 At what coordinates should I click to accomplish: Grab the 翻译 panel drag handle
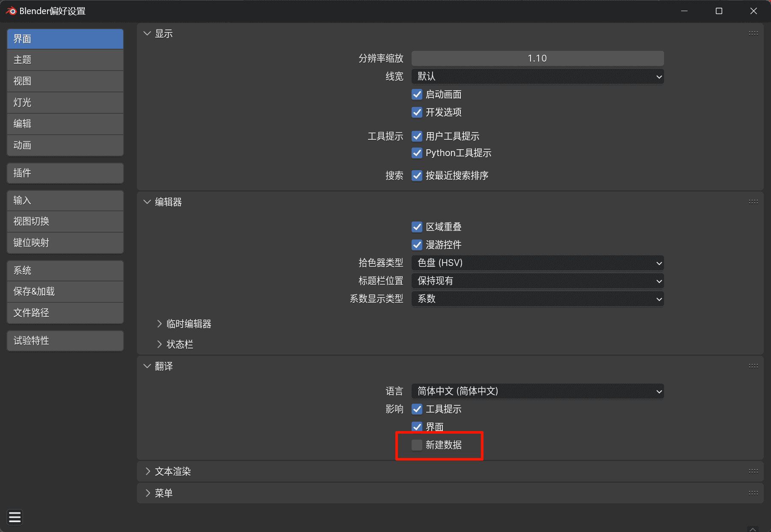pyautogui.click(x=753, y=366)
